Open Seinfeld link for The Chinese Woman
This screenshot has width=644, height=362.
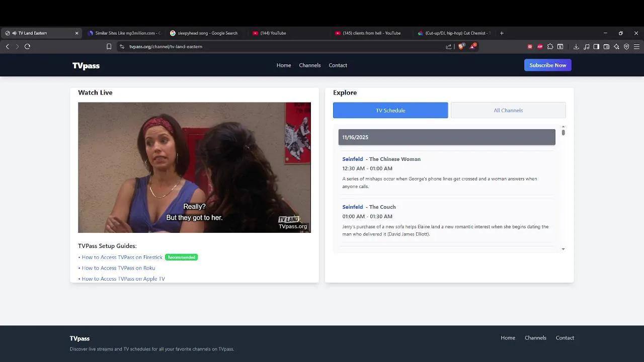[x=353, y=159]
